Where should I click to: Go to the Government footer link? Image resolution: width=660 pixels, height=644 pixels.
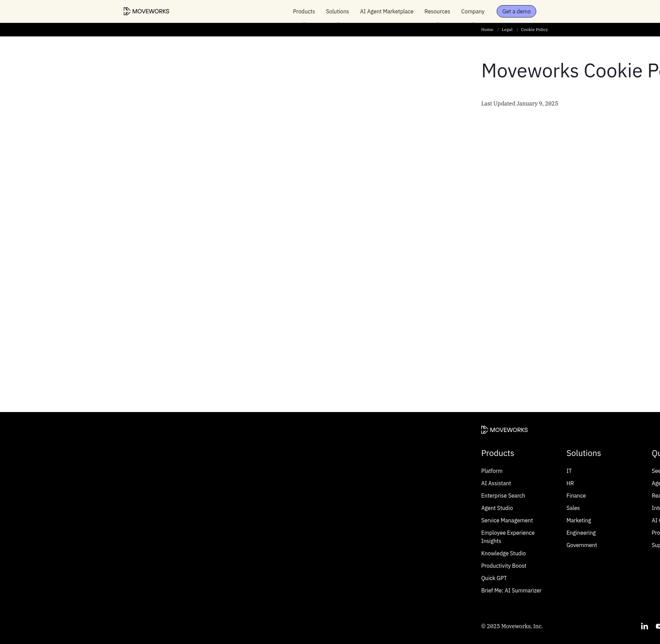point(582,545)
